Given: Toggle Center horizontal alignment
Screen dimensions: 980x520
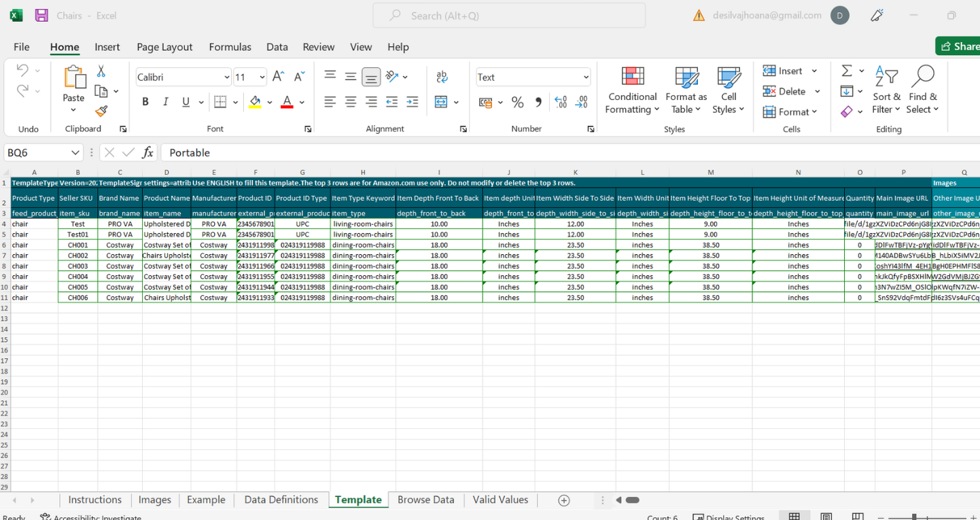Looking at the screenshot, I should (x=351, y=102).
